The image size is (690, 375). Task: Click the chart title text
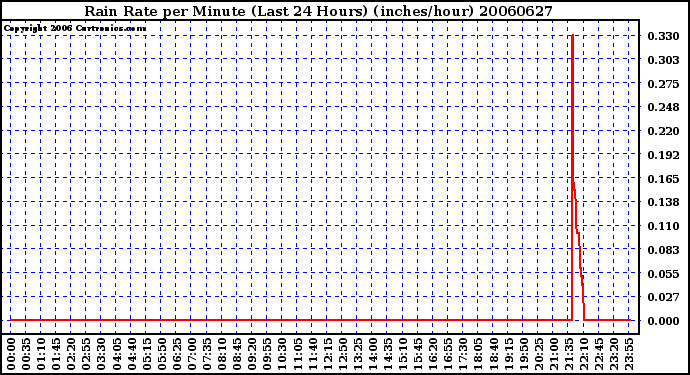(x=318, y=11)
